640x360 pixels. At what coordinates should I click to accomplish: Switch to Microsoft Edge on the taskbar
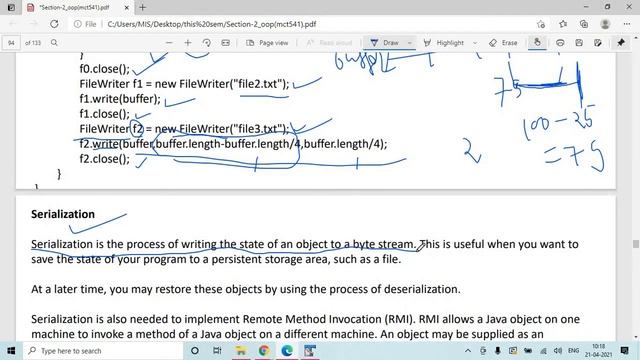pyautogui.click(x=287, y=351)
